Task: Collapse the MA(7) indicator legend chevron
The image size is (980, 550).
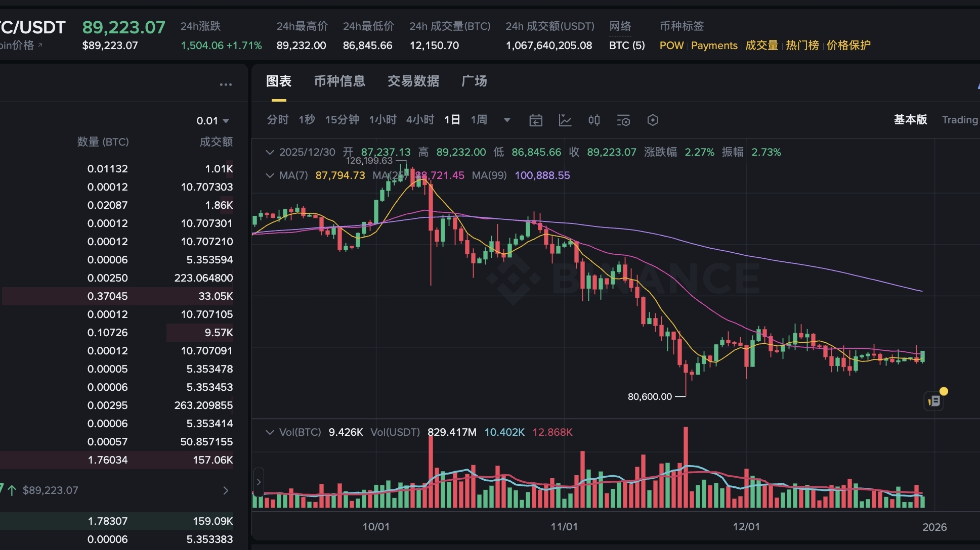Action: (x=270, y=175)
